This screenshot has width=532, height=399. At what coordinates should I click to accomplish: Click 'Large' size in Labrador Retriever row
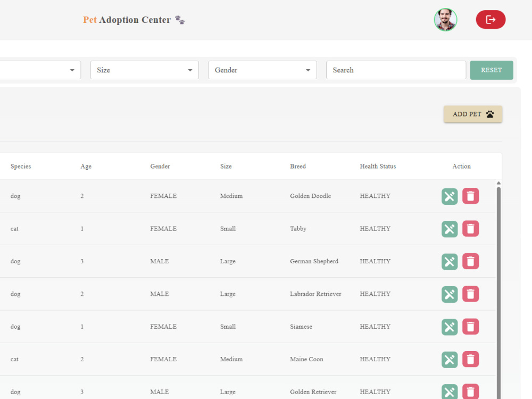point(228,294)
